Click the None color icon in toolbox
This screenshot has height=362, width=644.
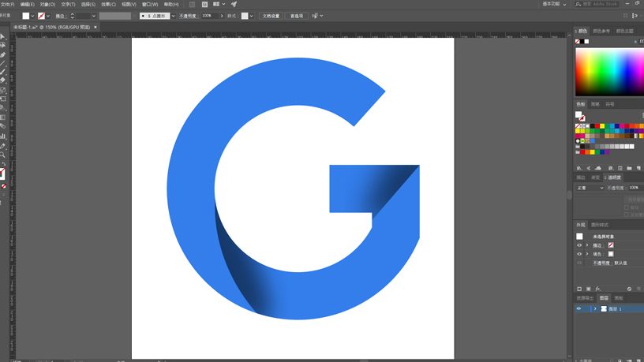(x=4, y=186)
